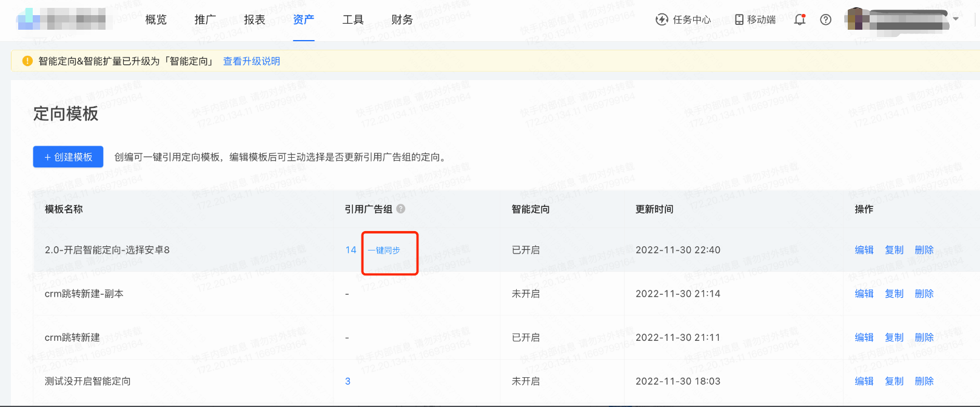Click the notification bell icon

click(800, 19)
